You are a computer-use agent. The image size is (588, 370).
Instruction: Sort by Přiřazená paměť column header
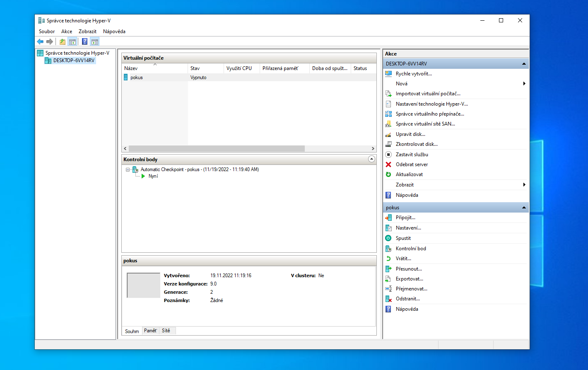284,68
